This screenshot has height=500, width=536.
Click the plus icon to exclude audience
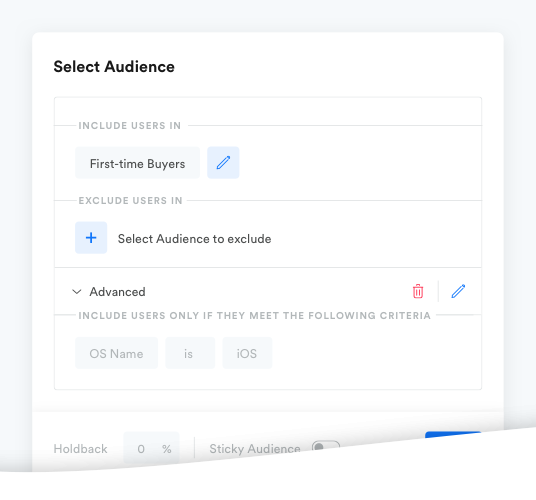91,238
